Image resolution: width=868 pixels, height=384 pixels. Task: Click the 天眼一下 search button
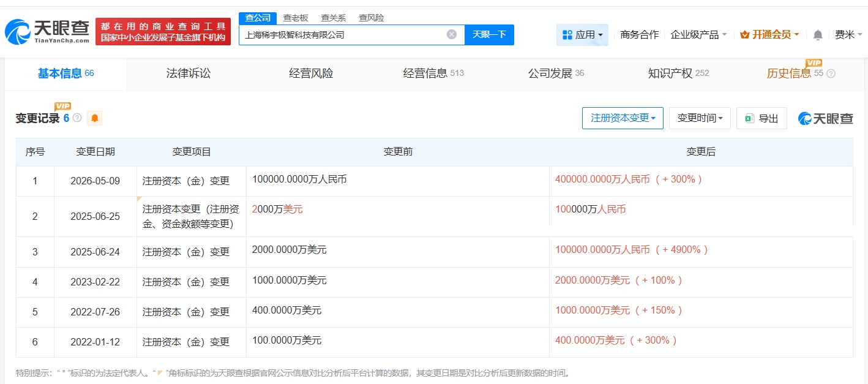(489, 34)
